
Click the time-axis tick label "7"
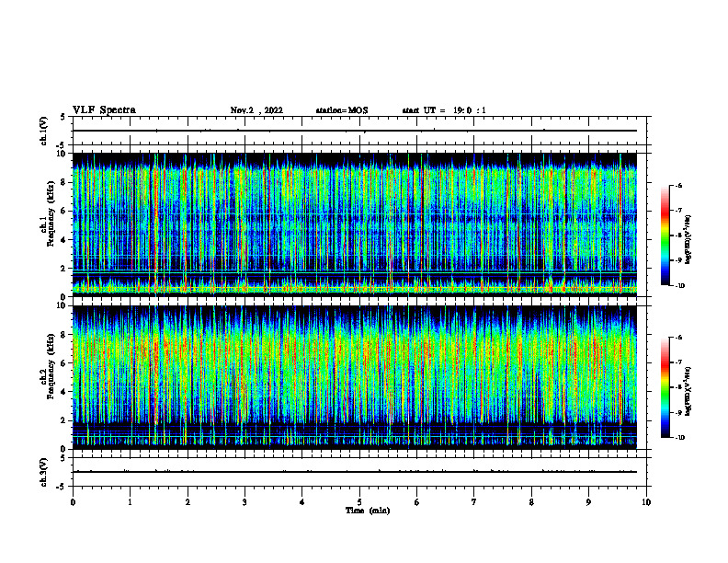474,502
